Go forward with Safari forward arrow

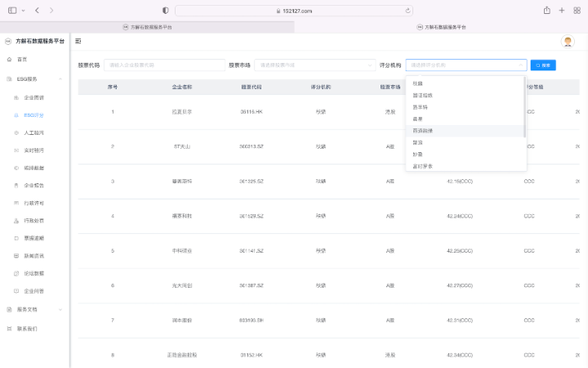tap(51, 11)
